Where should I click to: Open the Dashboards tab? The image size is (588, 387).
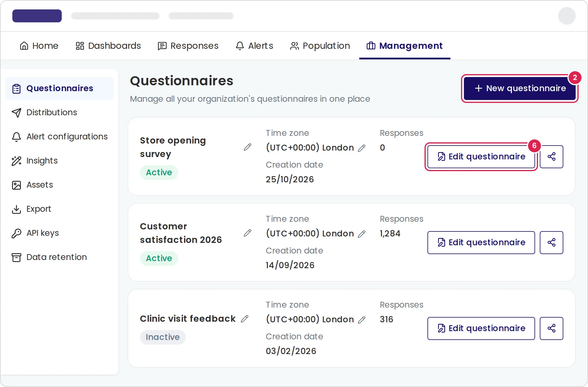pyautogui.click(x=108, y=46)
